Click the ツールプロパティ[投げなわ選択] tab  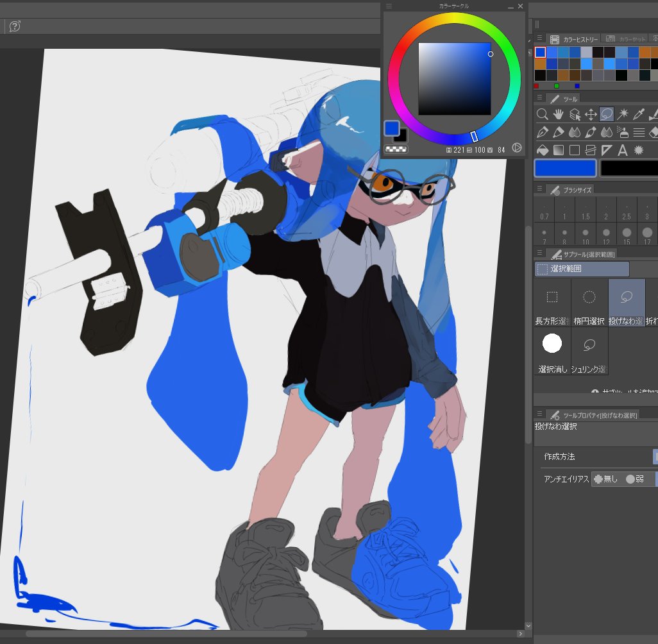coord(593,415)
